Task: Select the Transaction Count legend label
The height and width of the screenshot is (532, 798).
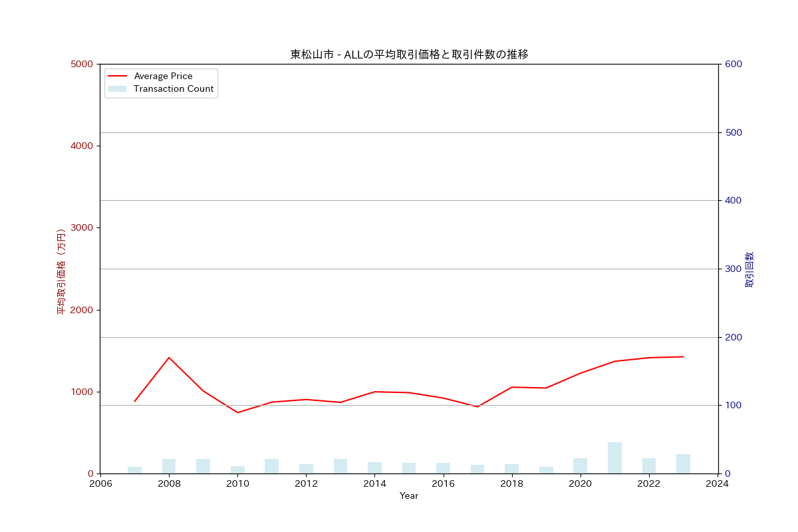Action: [x=174, y=89]
